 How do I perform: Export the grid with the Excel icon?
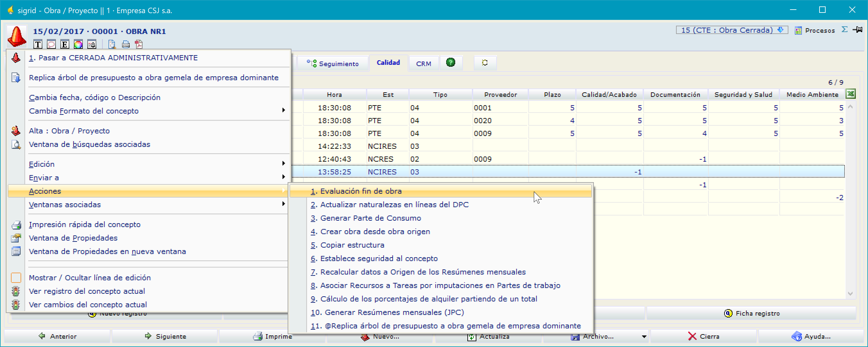pyautogui.click(x=850, y=94)
